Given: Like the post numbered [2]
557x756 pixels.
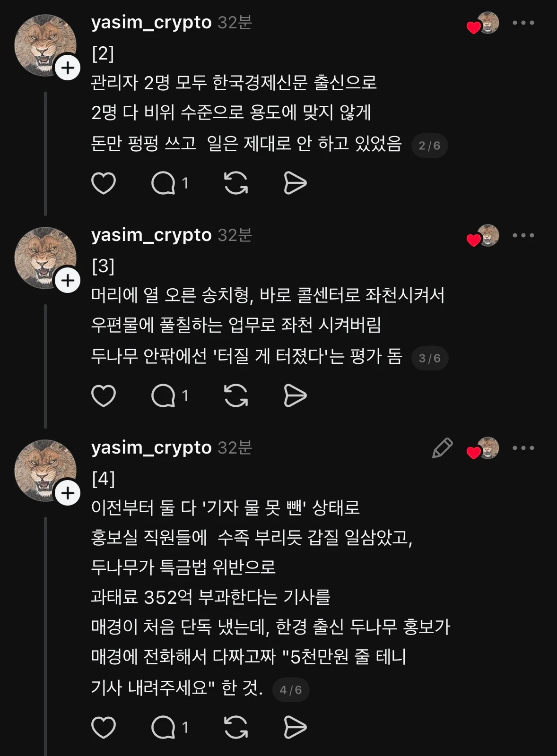Looking at the screenshot, I should (104, 183).
